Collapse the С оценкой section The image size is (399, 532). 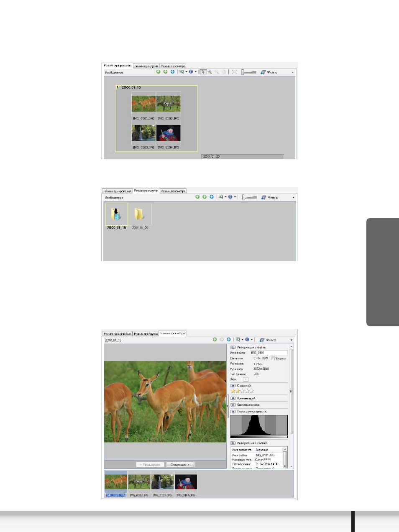coord(233,385)
